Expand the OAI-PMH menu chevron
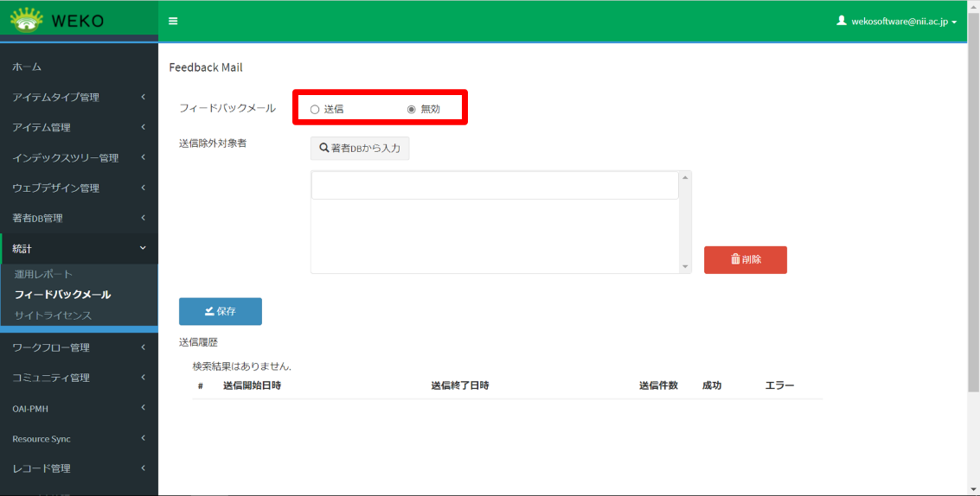The width and height of the screenshot is (980, 496). (x=143, y=408)
